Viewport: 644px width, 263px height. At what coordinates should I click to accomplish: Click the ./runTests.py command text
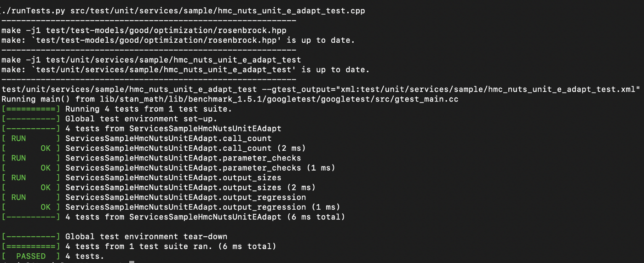34,11
